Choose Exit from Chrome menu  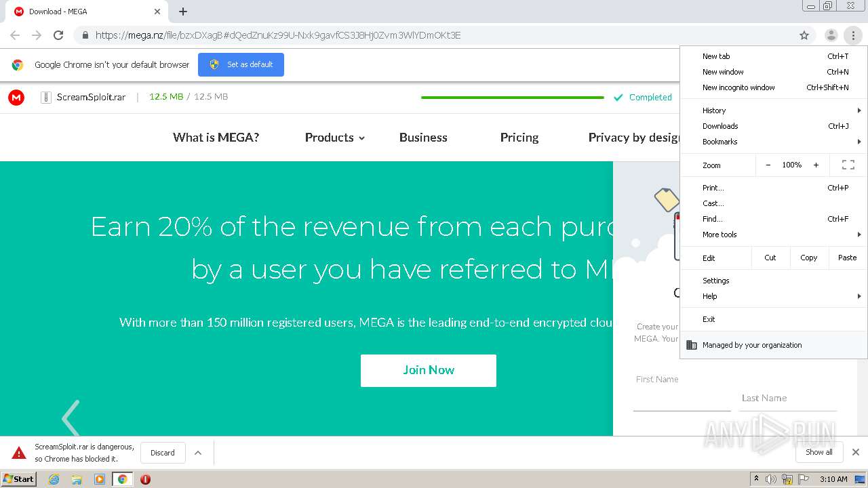(774, 319)
